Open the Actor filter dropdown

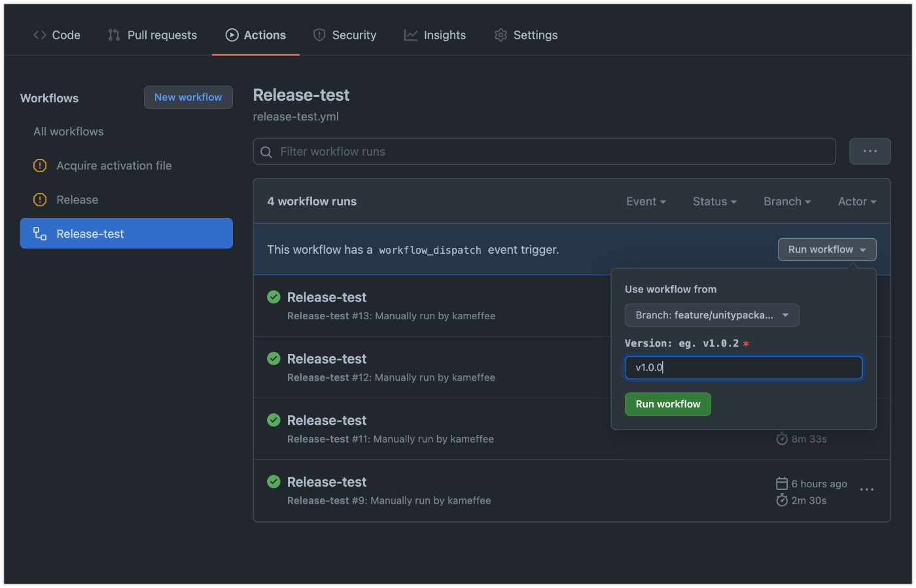point(857,201)
